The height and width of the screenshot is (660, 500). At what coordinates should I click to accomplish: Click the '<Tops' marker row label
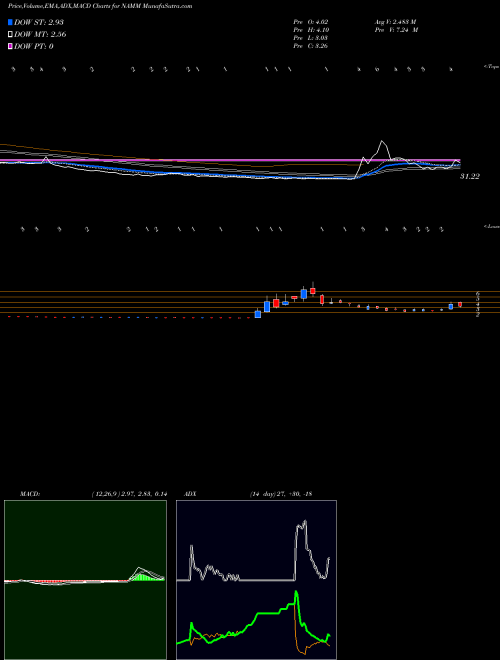pyautogui.click(x=491, y=67)
